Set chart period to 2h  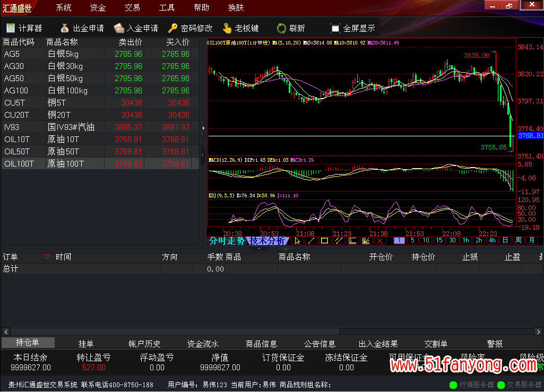coord(479,240)
